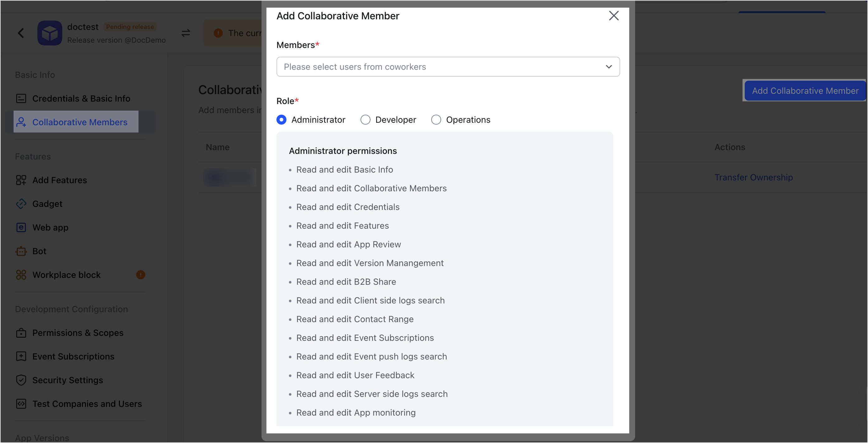Click the Gadget icon in sidebar
Screen dimensions: 868x443
coord(21,204)
